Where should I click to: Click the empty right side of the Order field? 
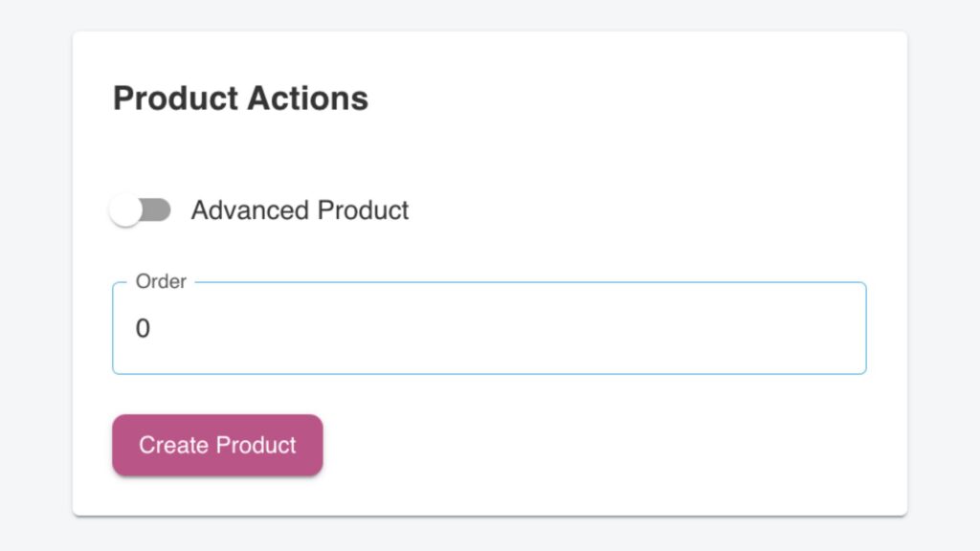718,329
